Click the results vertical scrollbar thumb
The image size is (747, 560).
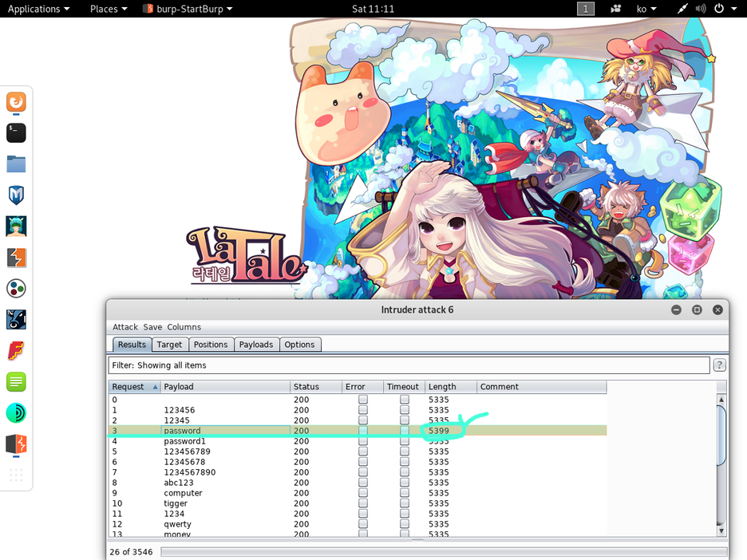(721, 436)
